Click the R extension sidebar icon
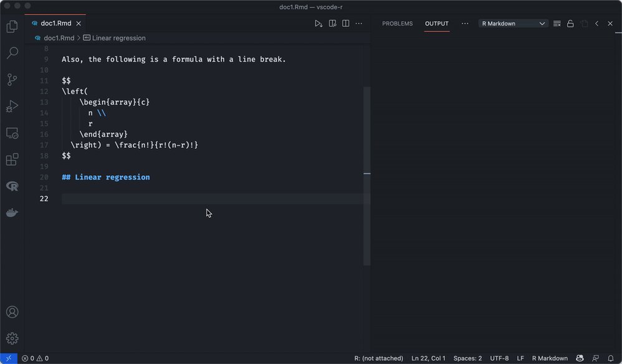This screenshot has height=364, width=622. 12,186
